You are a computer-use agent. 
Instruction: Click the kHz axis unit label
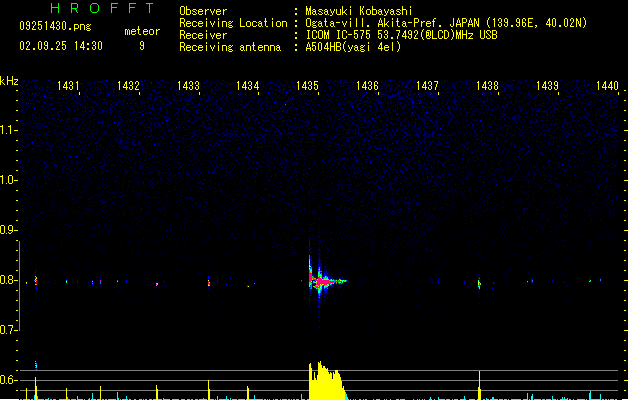pyautogui.click(x=9, y=81)
